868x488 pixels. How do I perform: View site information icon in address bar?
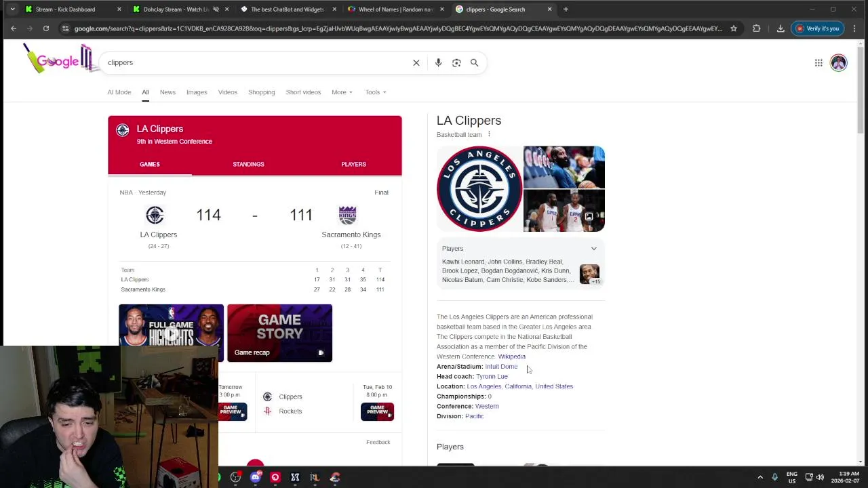[x=65, y=28]
